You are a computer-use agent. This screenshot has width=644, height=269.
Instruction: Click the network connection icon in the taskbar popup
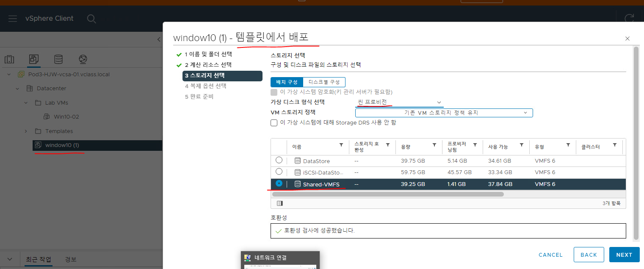(248, 257)
